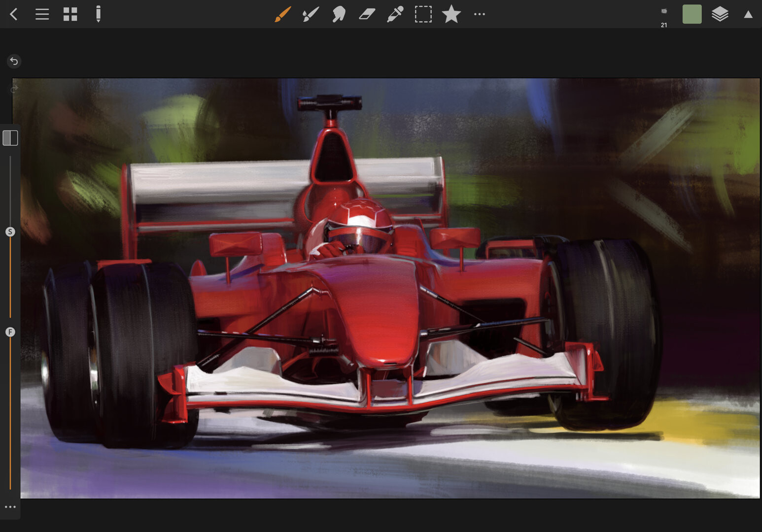
Task: Activate the rectangular Selection tool
Action: point(423,14)
